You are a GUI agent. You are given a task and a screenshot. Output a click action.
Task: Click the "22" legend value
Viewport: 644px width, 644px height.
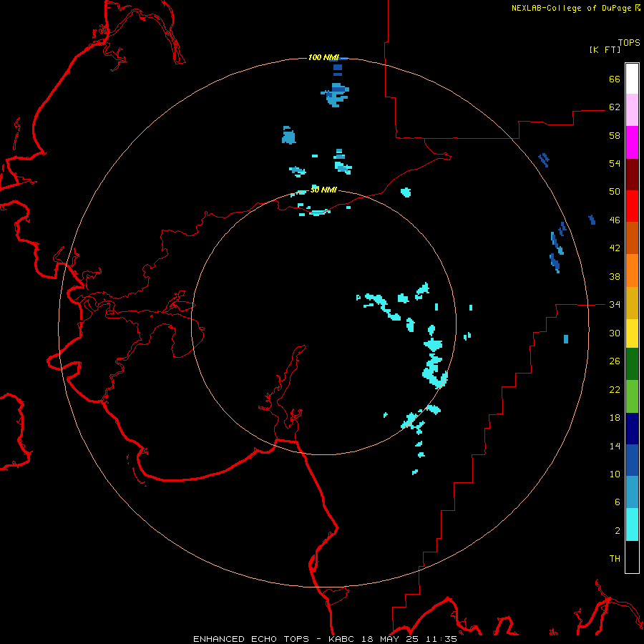(615, 390)
